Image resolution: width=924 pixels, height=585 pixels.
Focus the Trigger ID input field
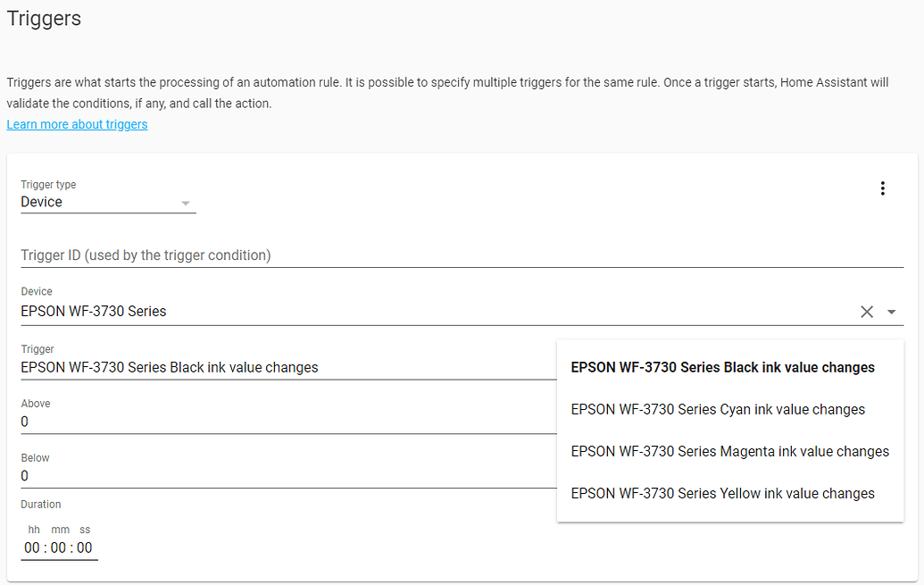268,255
